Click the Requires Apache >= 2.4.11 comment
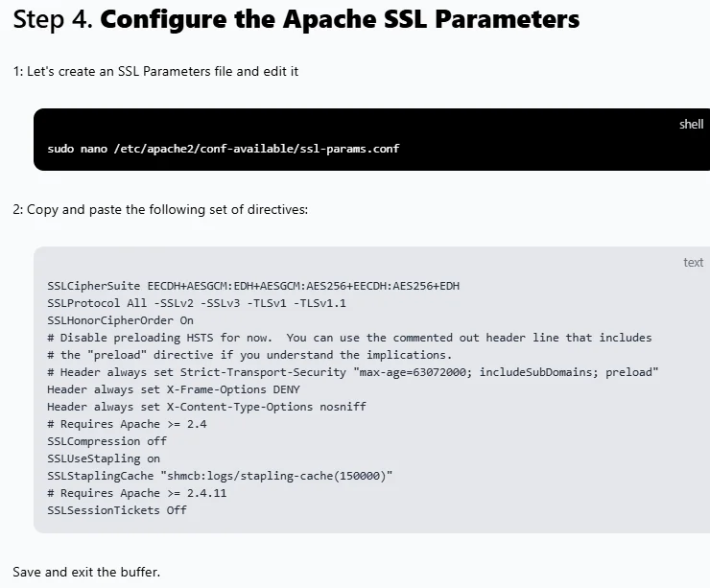This screenshot has height=588, width=710. (x=137, y=493)
